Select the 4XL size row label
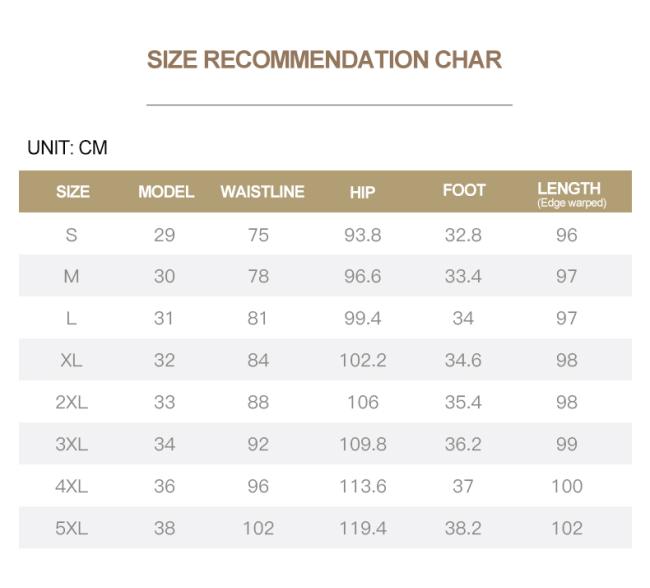 coord(71,486)
